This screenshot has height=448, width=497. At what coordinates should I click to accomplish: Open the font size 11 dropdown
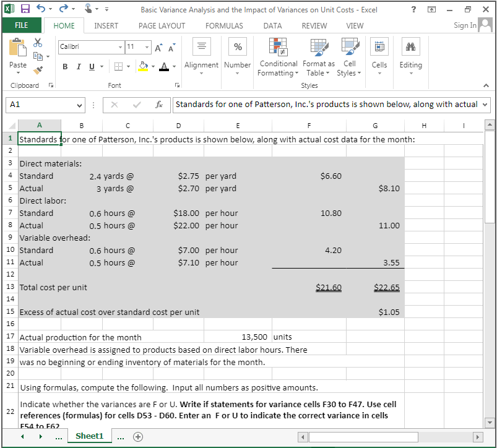click(x=147, y=47)
